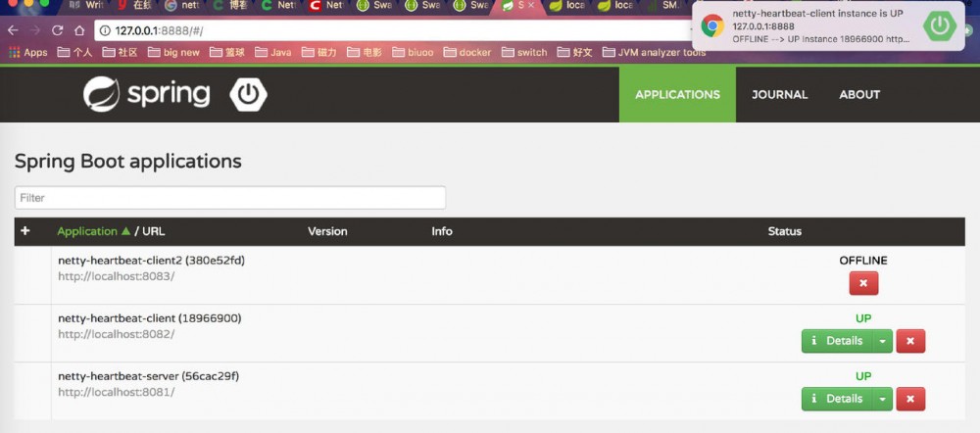Reload the page with refresh icon
This screenshot has width=980, height=433.
58,30
